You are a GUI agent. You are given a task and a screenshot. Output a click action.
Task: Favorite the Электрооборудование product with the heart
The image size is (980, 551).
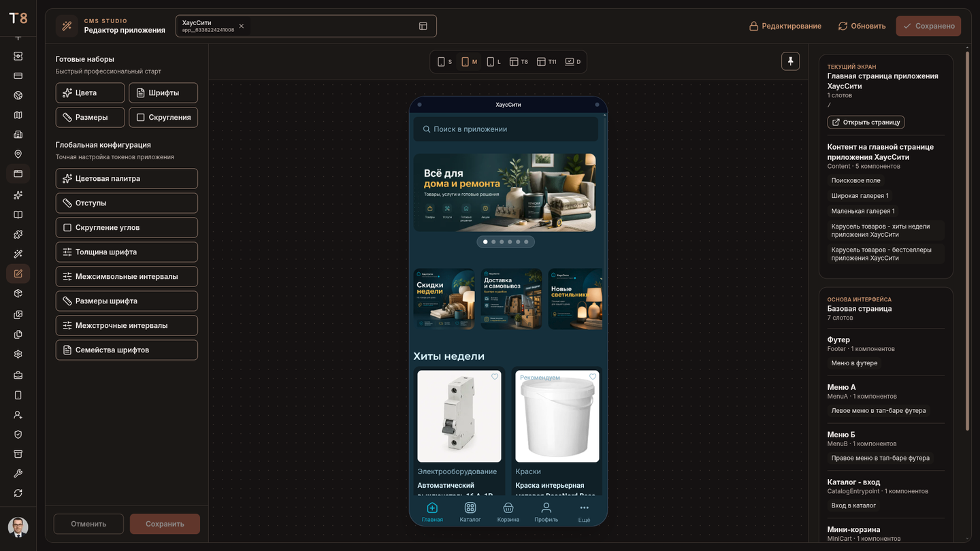(x=495, y=377)
